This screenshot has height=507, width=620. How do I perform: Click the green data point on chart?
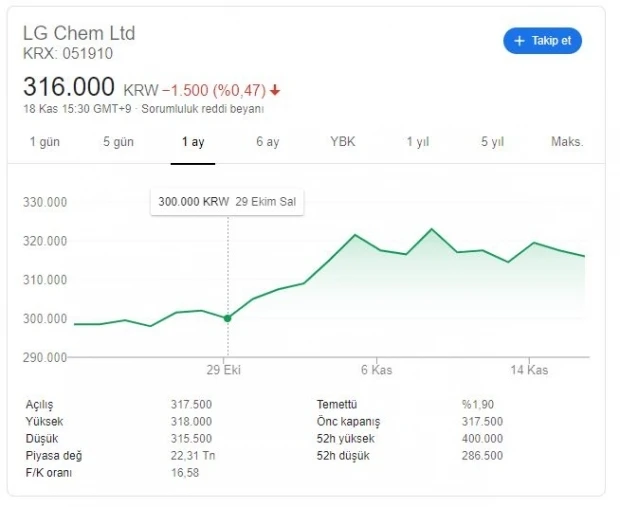(x=227, y=318)
